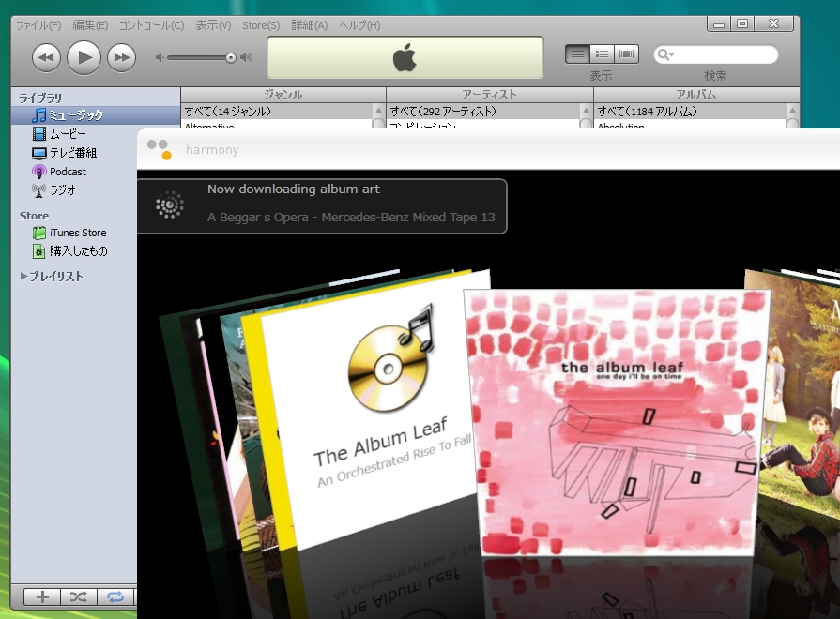Click the music note icon beside ミュージック
The image size is (840, 619).
[39, 115]
